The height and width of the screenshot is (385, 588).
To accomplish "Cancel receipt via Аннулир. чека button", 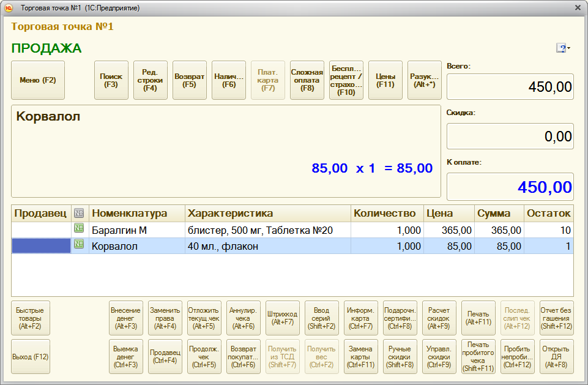I will [x=243, y=318].
